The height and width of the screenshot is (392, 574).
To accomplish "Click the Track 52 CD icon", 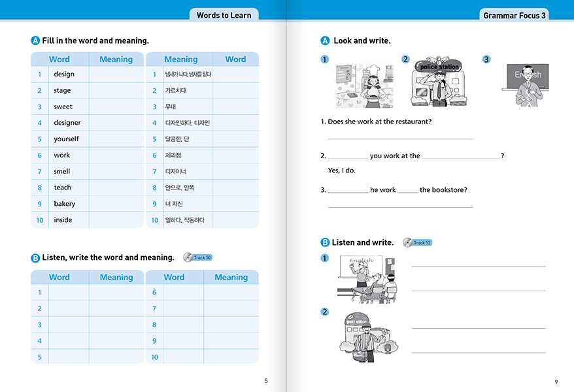I will 408,242.
